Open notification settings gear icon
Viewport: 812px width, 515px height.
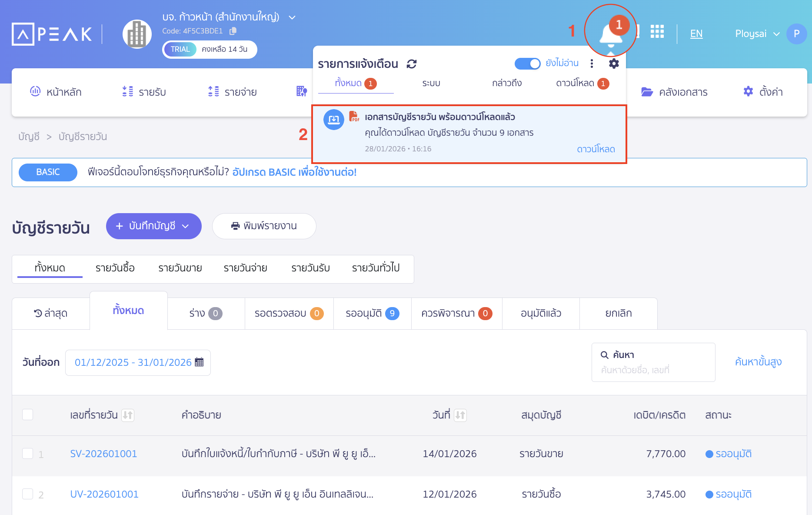[613, 64]
